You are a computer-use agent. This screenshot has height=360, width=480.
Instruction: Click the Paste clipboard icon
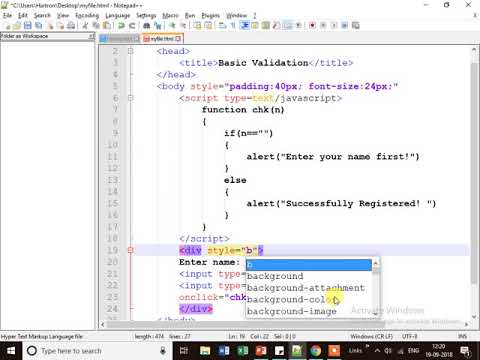point(107,25)
